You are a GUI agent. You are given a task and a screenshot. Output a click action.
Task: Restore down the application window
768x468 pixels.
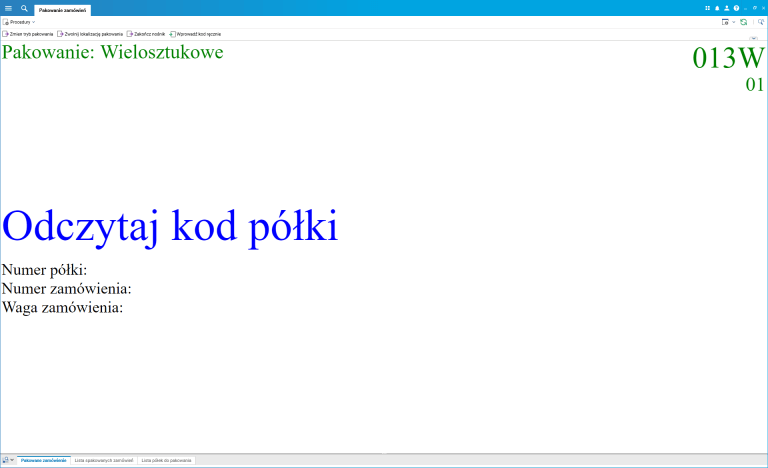755,8
